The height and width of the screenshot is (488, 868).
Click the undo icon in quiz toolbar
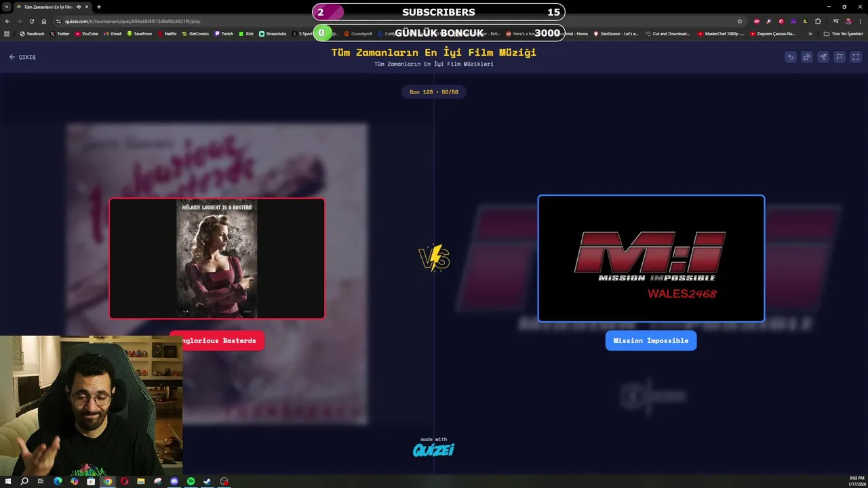[790, 57]
